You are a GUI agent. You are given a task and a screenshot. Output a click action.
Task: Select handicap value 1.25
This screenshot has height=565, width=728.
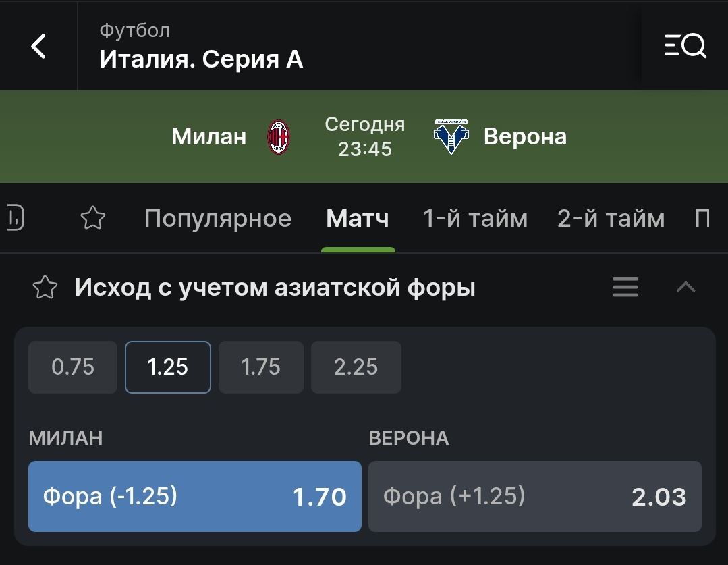167,367
